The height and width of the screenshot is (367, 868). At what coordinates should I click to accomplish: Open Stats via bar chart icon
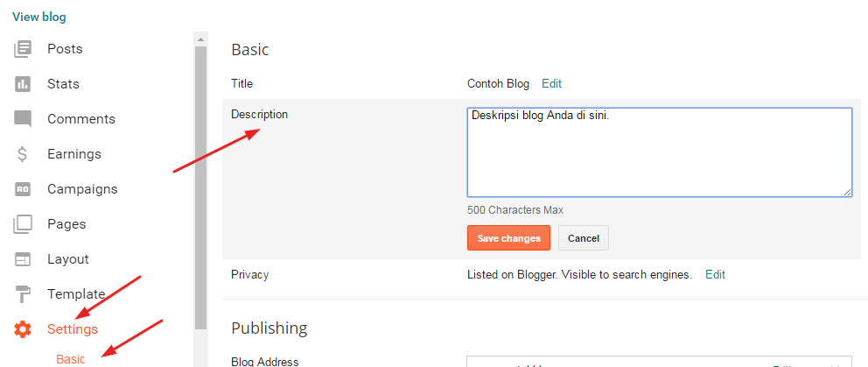point(23,84)
